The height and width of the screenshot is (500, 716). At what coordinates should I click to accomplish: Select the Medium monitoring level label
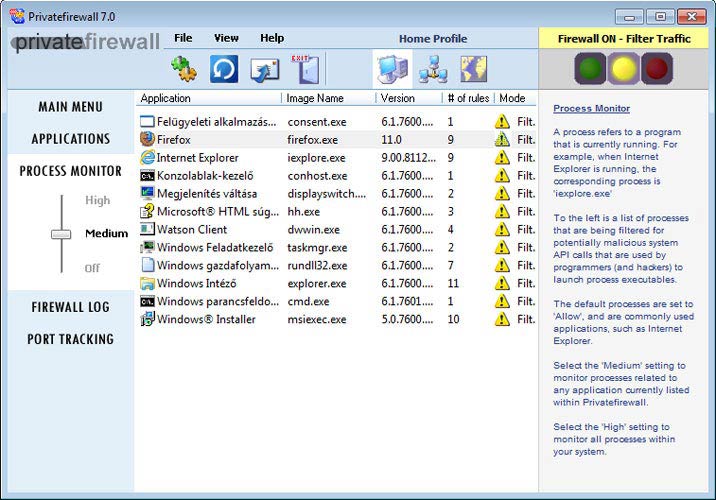click(106, 233)
